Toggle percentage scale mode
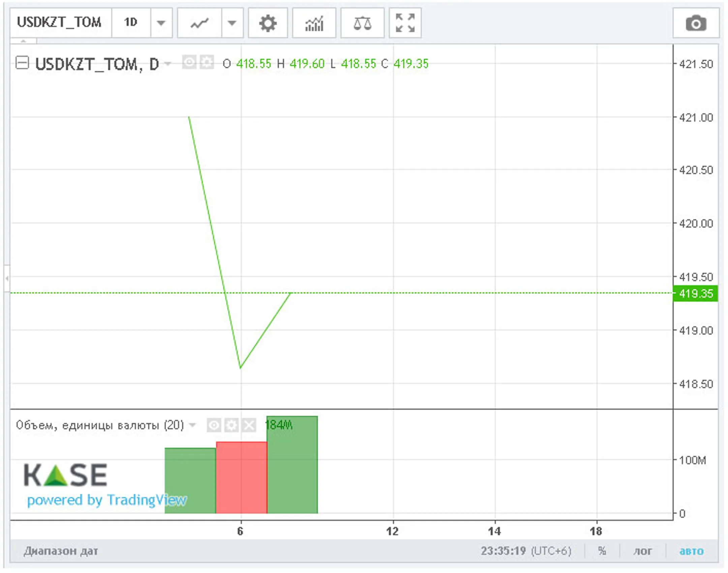728x573 pixels. pyautogui.click(x=602, y=551)
